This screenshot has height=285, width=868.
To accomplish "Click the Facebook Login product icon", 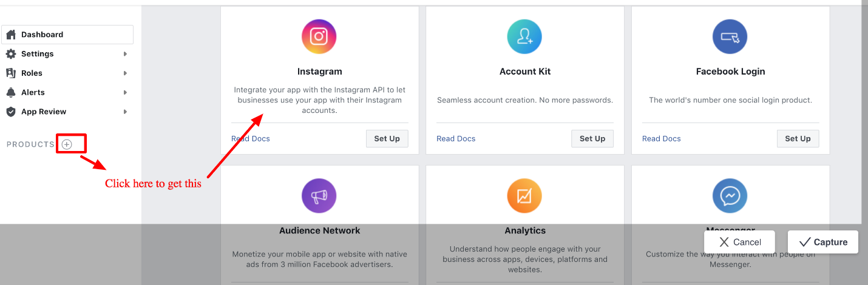I will (x=730, y=36).
